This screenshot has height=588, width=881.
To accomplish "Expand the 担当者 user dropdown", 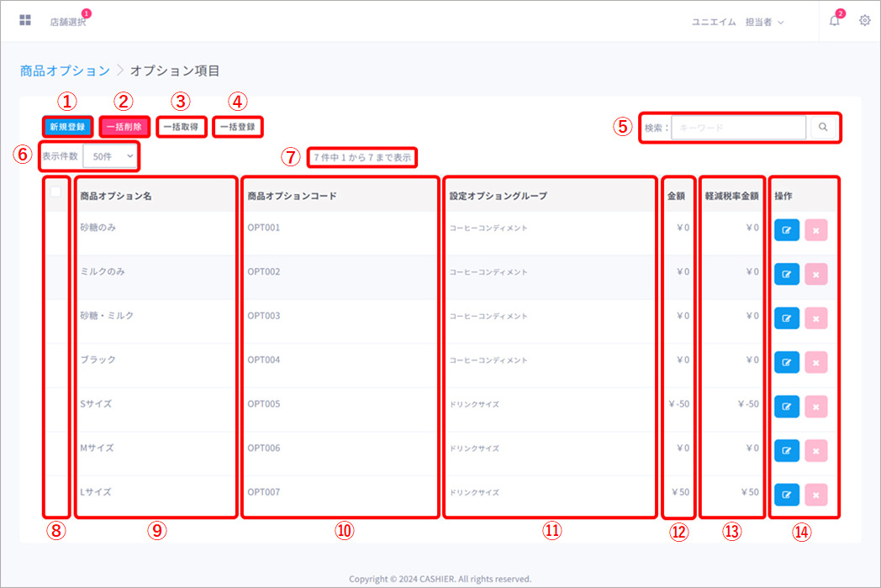I will click(x=764, y=22).
